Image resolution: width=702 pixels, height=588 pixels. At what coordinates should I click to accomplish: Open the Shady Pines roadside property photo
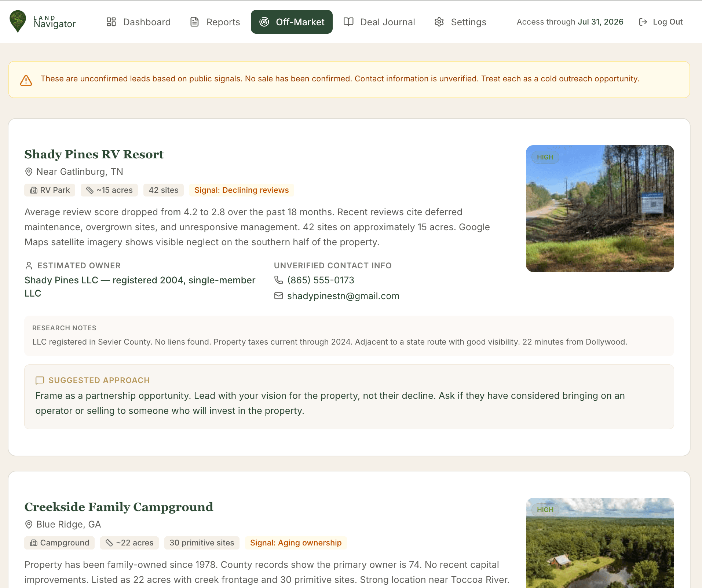pyautogui.click(x=600, y=209)
